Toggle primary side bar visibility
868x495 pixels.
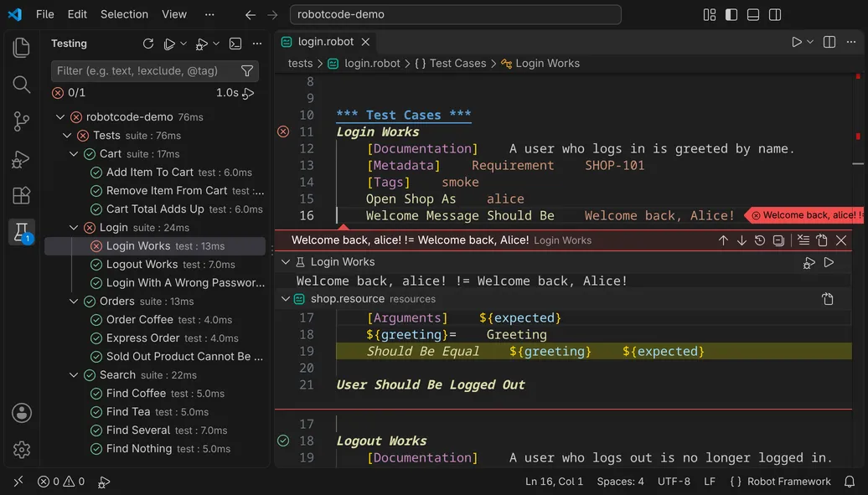[731, 14]
